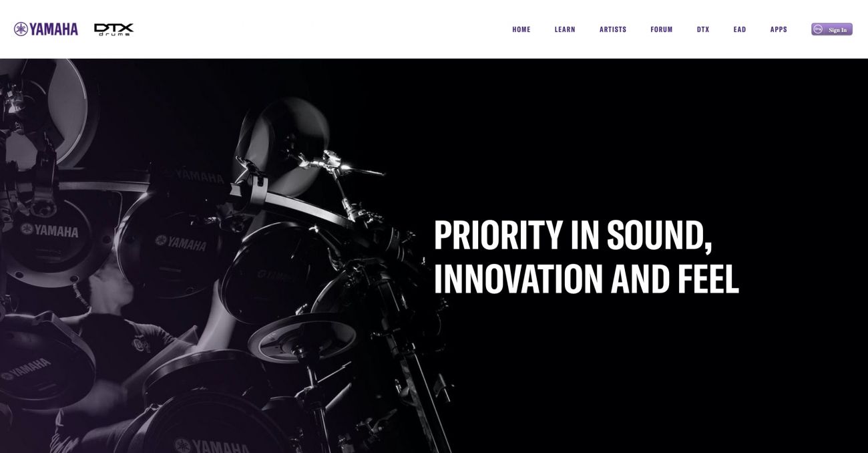Click the key icon on Sign In
868x453 pixels.
[818, 29]
